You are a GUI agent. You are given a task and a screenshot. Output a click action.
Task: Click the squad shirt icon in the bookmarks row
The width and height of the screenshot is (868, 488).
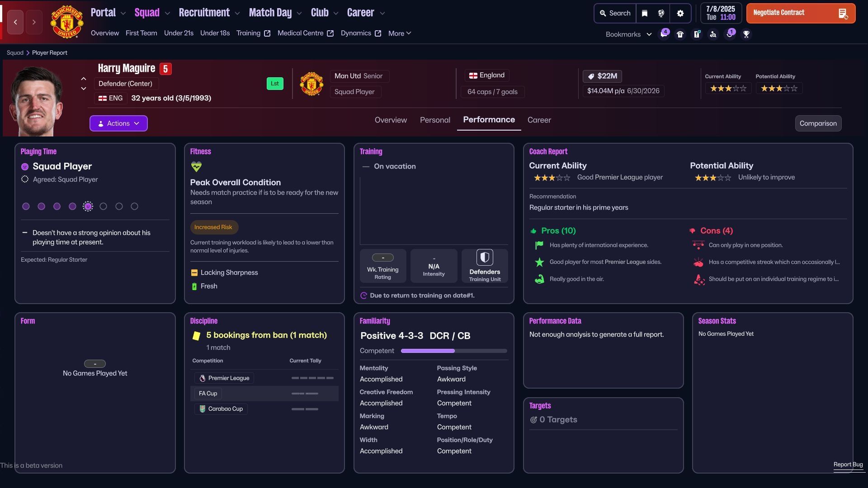pyautogui.click(x=680, y=35)
